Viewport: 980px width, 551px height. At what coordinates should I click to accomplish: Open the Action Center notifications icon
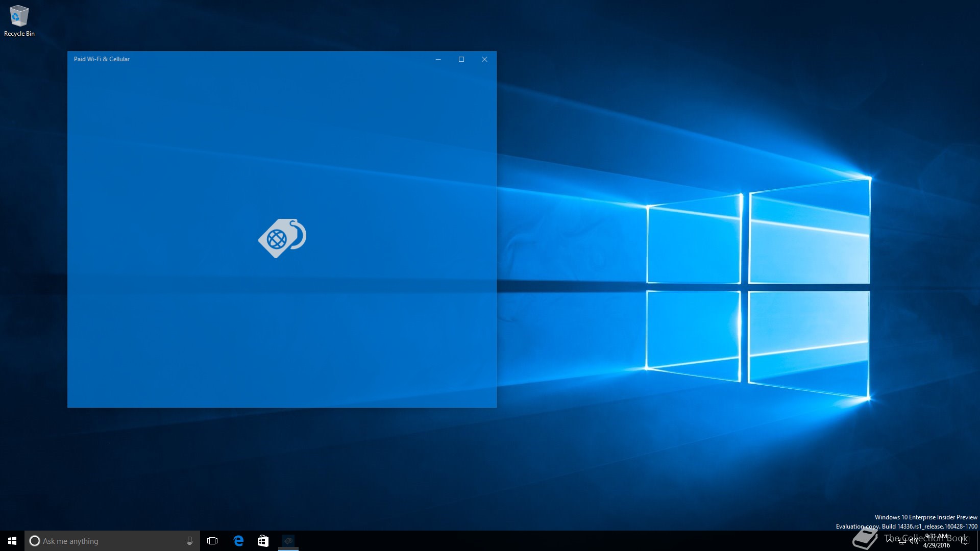pyautogui.click(x=965, y=541)
